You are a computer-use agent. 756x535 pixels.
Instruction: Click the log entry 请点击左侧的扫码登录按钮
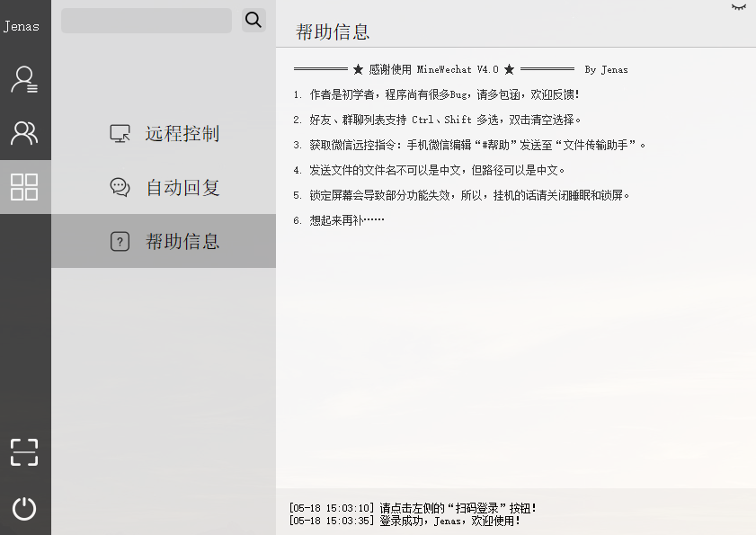point(413,508)
